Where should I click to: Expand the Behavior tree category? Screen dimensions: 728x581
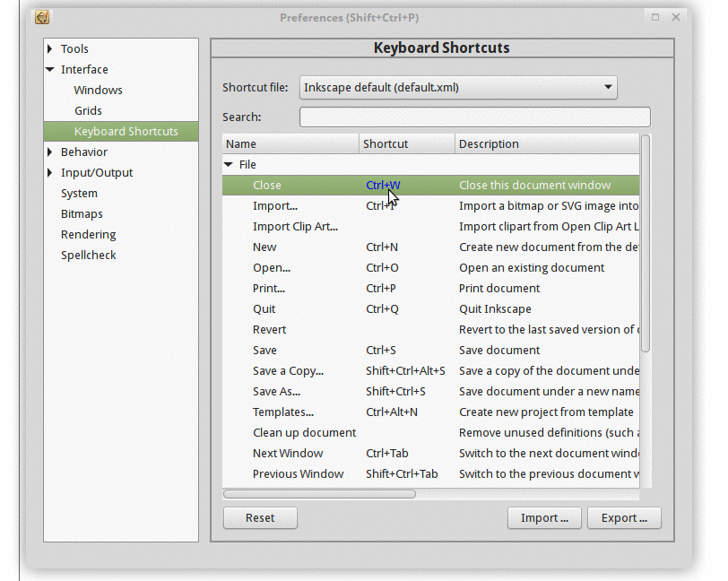pyautogui.click(x=51, y=152)
